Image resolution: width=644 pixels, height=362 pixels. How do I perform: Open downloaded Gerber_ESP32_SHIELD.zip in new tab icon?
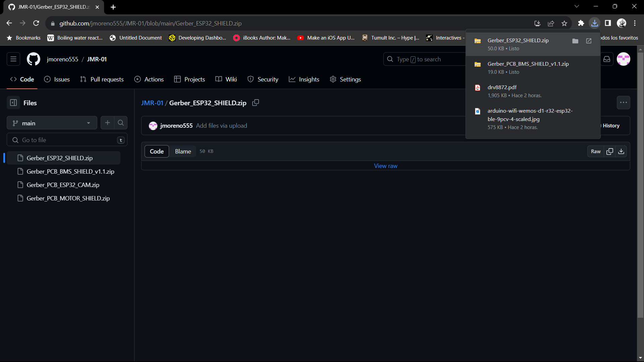click(589, 41)
